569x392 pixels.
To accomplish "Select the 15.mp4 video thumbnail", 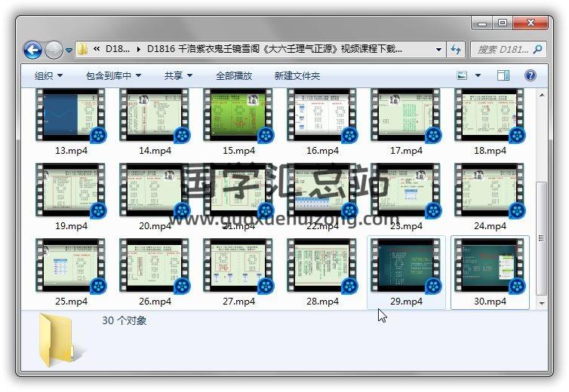I will 238,115.
